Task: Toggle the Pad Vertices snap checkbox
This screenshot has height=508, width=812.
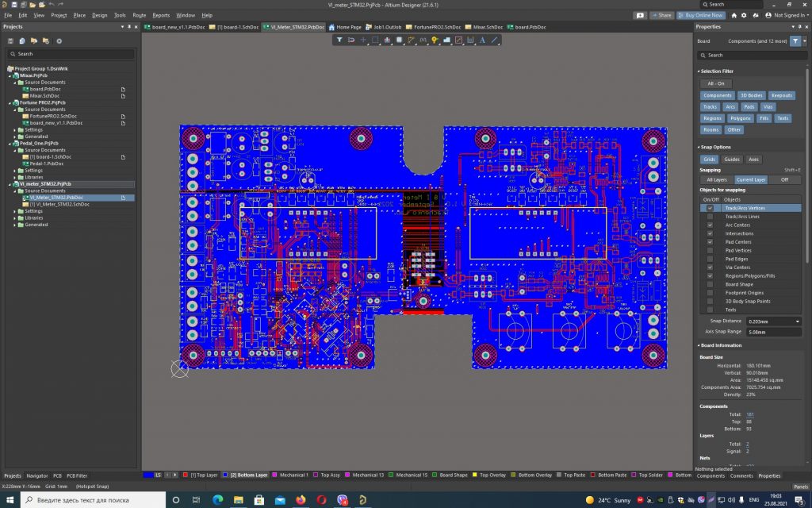Action: 710,250
